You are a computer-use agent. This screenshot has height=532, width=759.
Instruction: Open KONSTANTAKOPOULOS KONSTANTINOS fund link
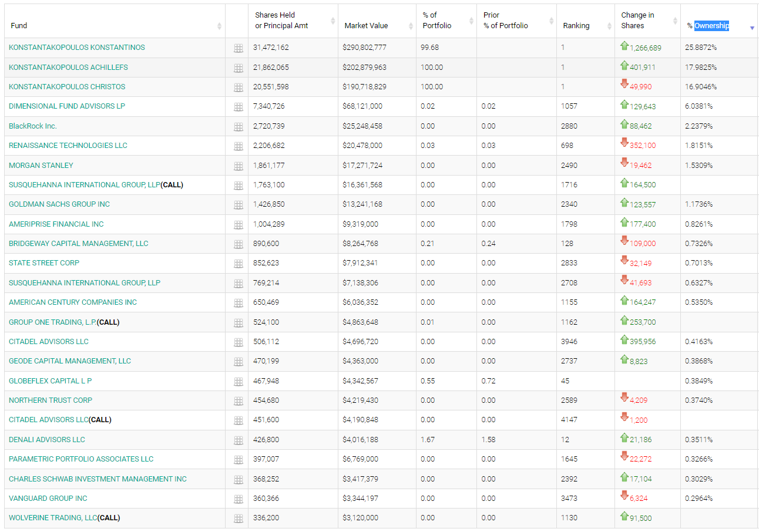[77, 48]
